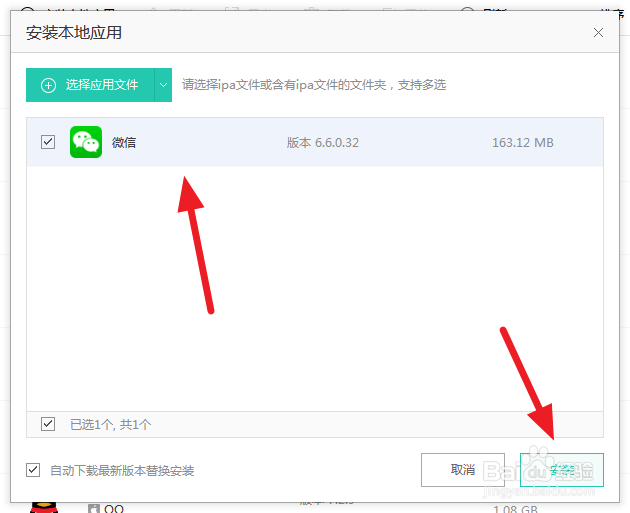The height and width of the screenshot is (513, 630).
Task: Click the WeChat green app icon
Action: click(x=86, y=142)
